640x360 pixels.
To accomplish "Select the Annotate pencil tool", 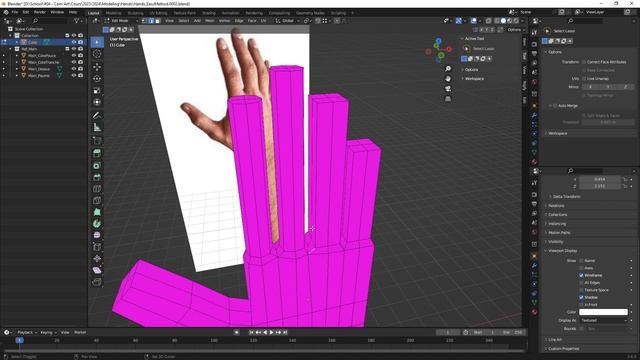I will [97, 116].
